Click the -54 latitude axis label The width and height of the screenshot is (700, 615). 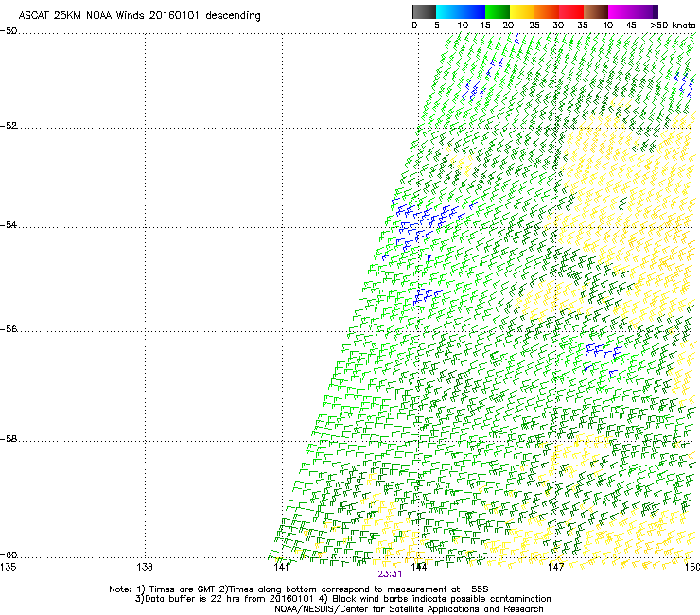pos(9,224)
